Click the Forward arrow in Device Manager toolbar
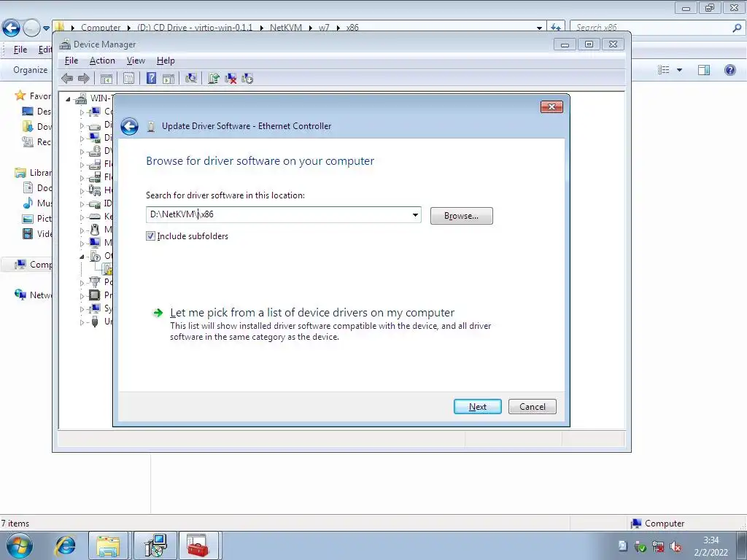Image resolution: width=747 pixels, height=560 pixels. (x=84, y=79)
